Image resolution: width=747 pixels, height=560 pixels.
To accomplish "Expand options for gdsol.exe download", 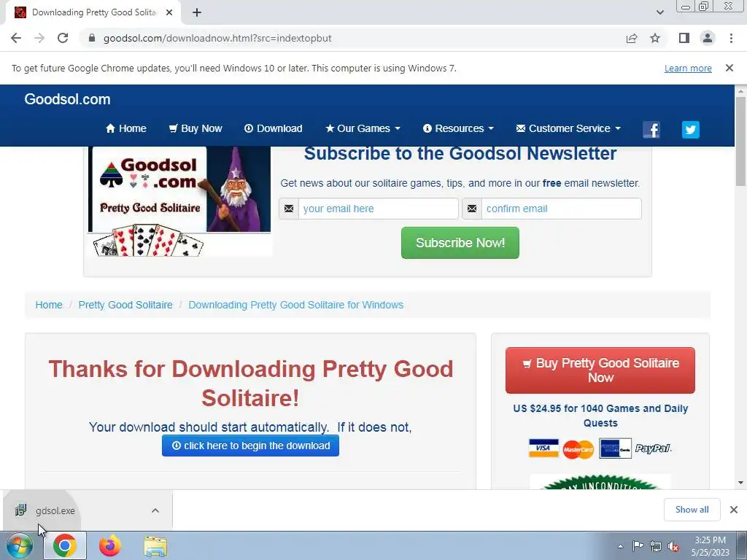I will click(x=155, y=510).
